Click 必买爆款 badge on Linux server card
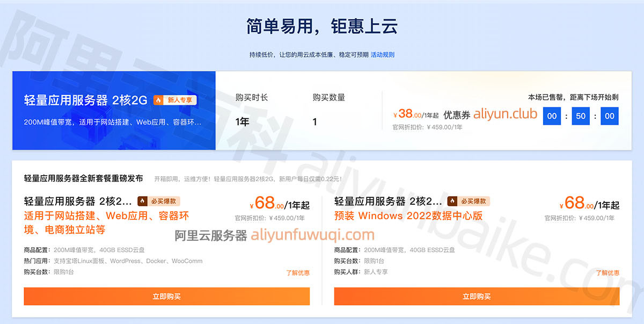Image resolution: width=644 pixels, height=324 pixels. pos(159,201)
